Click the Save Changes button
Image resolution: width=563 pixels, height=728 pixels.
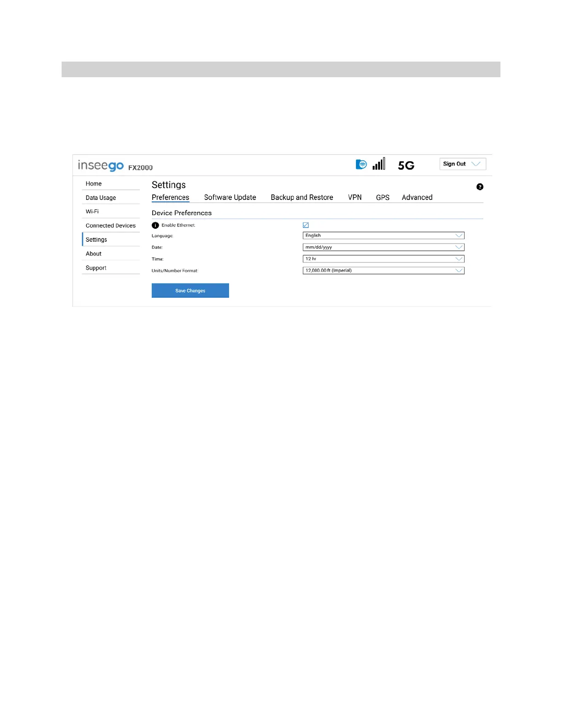coord(190,290)
